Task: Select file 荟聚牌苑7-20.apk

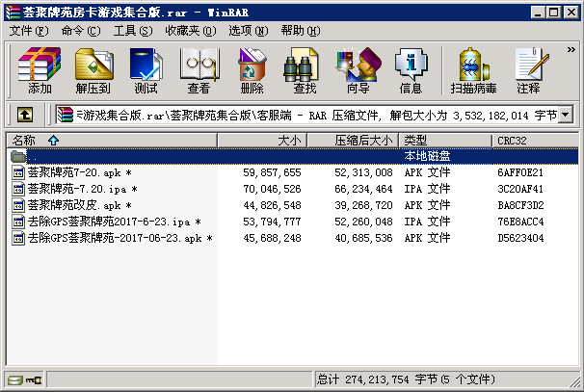Action: pyautogui.click(x=74, y=172)
